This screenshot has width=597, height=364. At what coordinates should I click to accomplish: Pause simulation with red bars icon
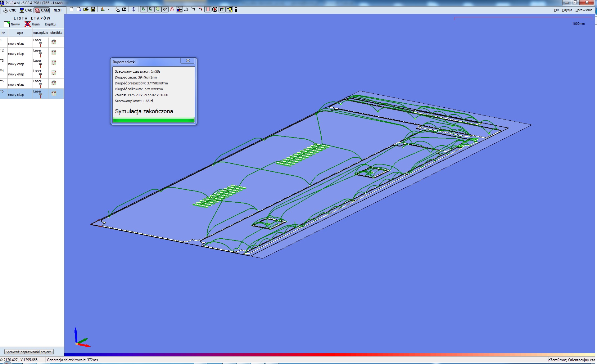point(208,9)
